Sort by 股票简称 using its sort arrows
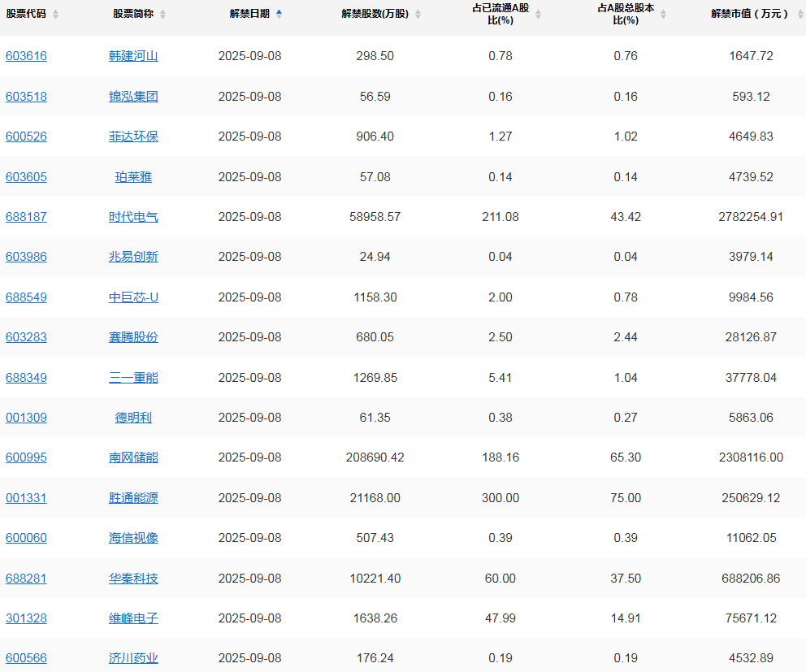806x672 pixels. click(163, 14)
